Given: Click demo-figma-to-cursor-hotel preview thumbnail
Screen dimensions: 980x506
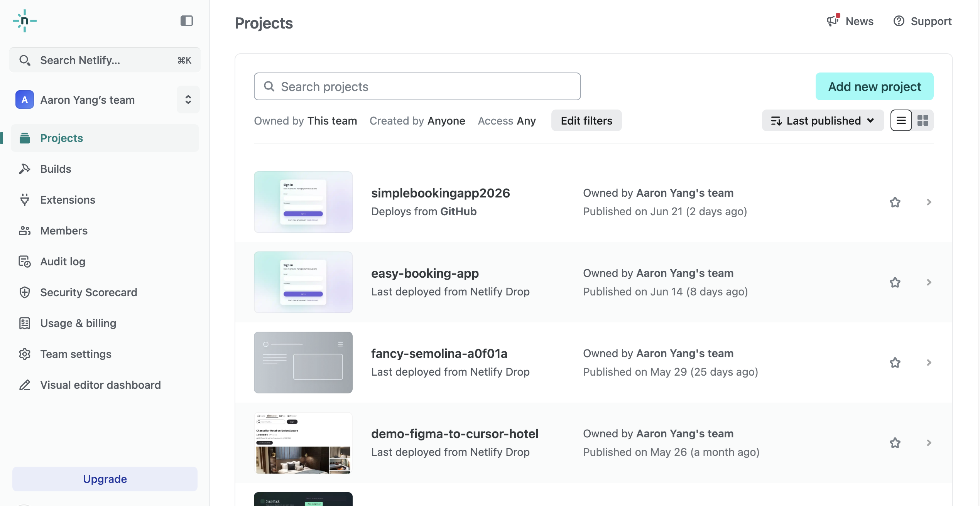Looking at the screenshot, I should click(x=303, y=443).
